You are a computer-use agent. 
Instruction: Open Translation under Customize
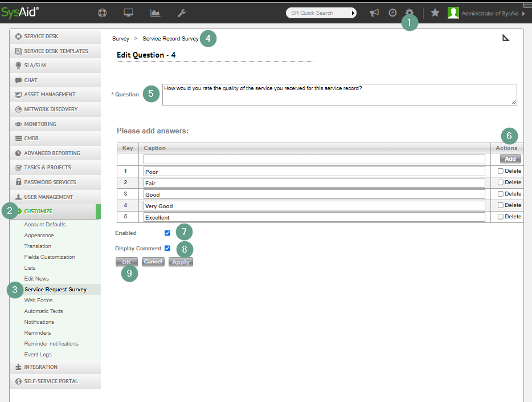[38, 246]
